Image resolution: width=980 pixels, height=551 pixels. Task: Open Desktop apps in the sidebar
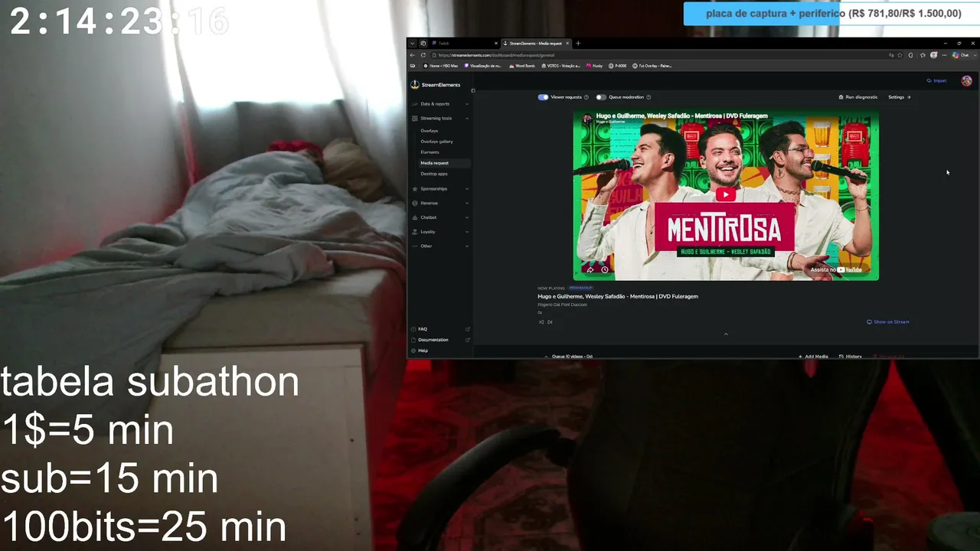point(434,174)
